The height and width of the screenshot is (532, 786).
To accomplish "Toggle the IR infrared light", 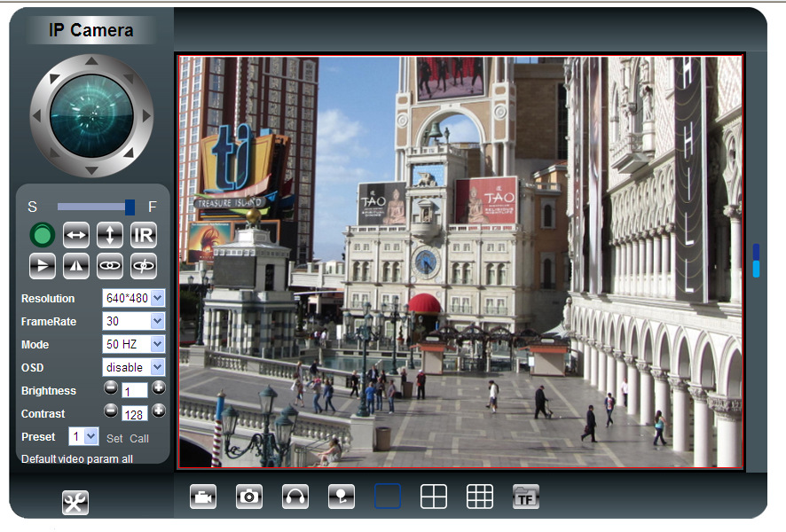I will pos(144,235).
